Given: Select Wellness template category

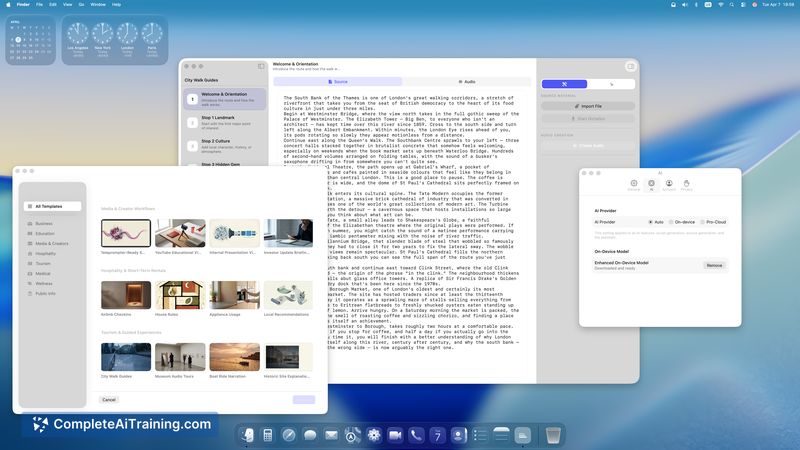Looking at the screenshot, I should click(x=44, y=283).
